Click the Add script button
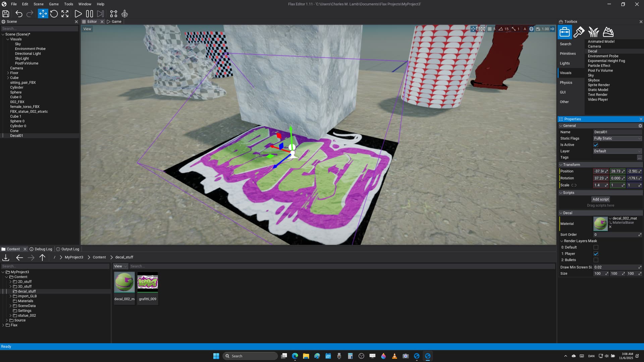Image resolution: width=644 pixels, height=362 pixels. click(600, 199)
